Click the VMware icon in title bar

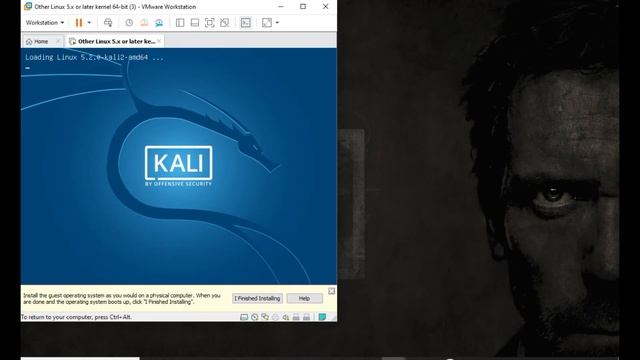click(x=28, y=7)
